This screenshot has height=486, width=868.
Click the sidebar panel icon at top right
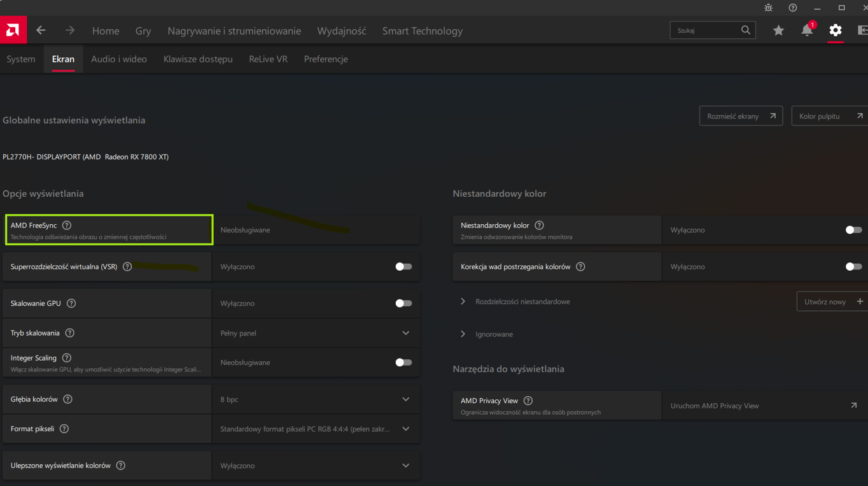[862, 30]
